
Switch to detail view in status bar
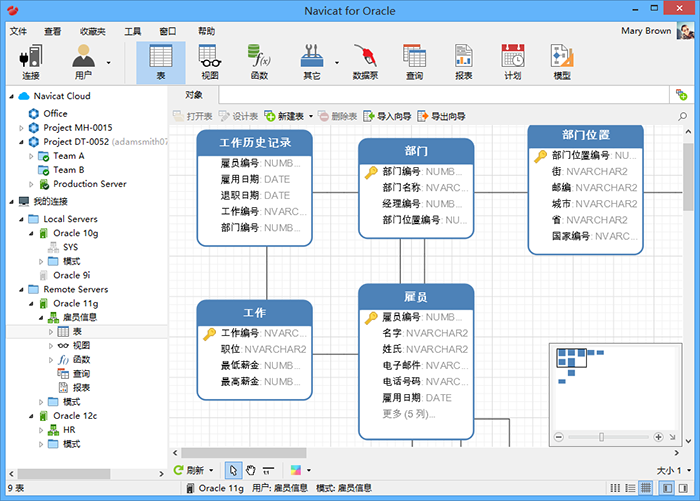[x=630, y=488]
